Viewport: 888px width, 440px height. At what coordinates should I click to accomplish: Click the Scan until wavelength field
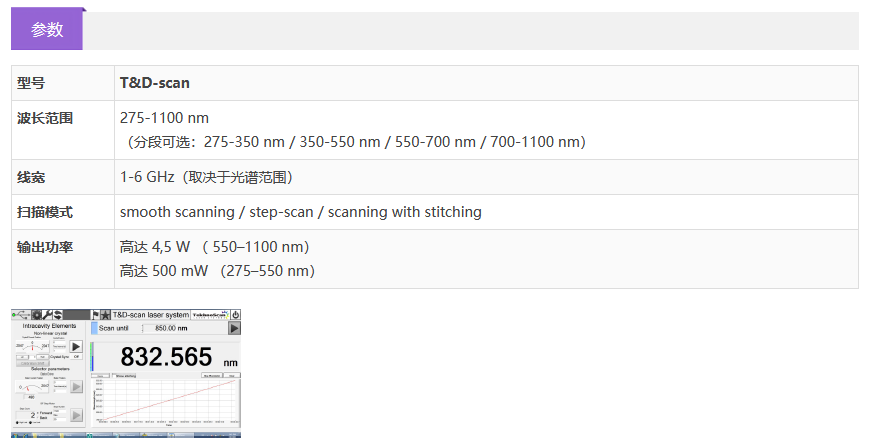pyautogui.click(x=165, y=328)
